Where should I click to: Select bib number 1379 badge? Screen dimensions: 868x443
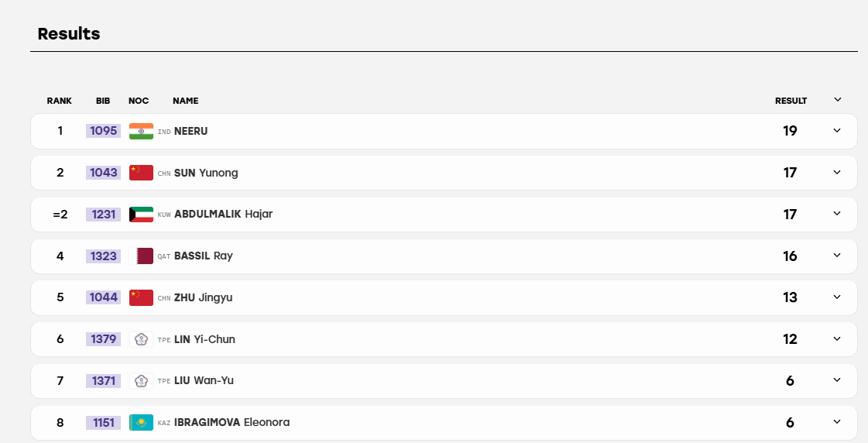coord(104,339)
